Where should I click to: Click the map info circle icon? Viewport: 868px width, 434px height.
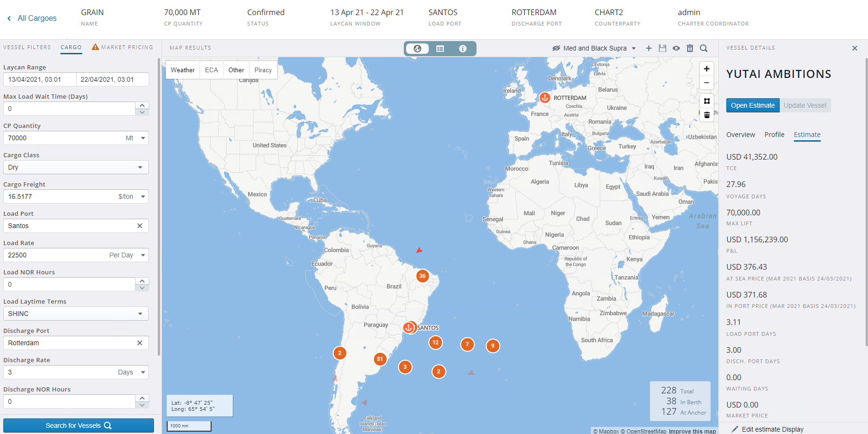tap(463, 48)
